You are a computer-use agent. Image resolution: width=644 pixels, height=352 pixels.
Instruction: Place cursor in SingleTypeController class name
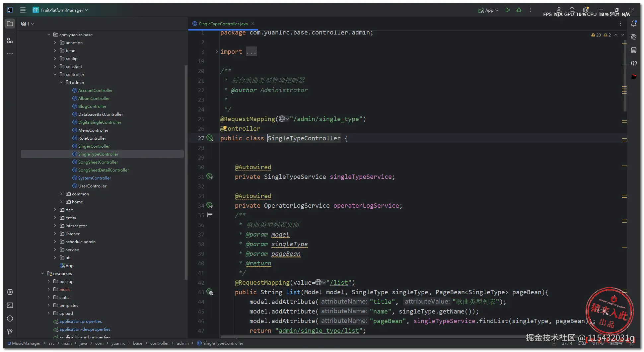point(304,138)
